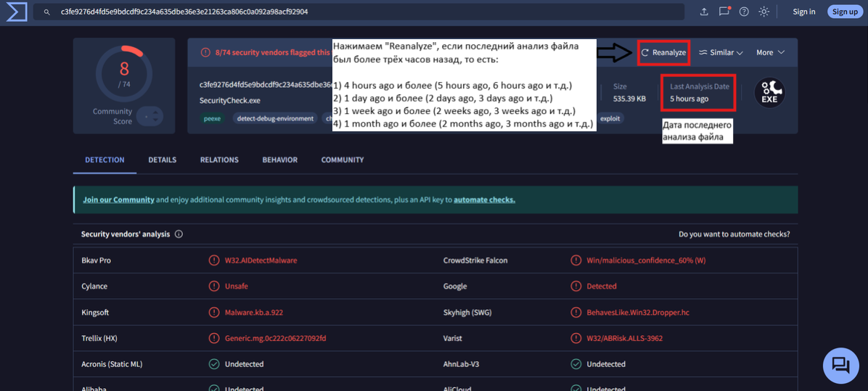Click the detection 'Malware.kb.a.922'
The height and width of the screenshot is (391, 868).
pyautogui.click(x=254, y=313)
